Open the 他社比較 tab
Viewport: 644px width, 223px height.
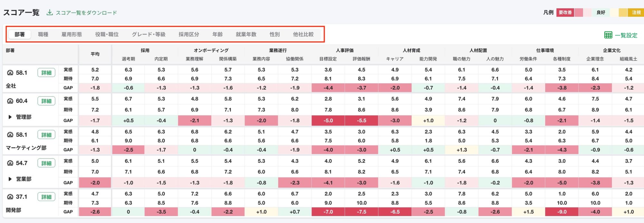point(303,34)
